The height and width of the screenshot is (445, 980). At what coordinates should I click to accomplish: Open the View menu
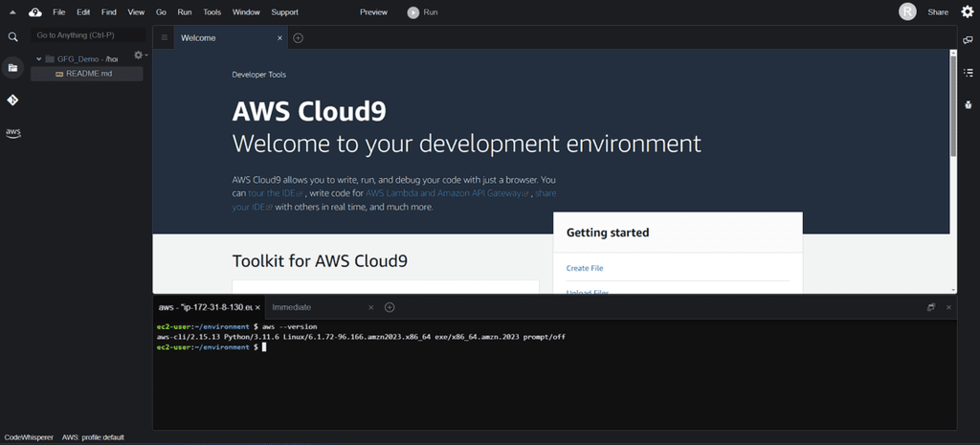coord(136,11)
